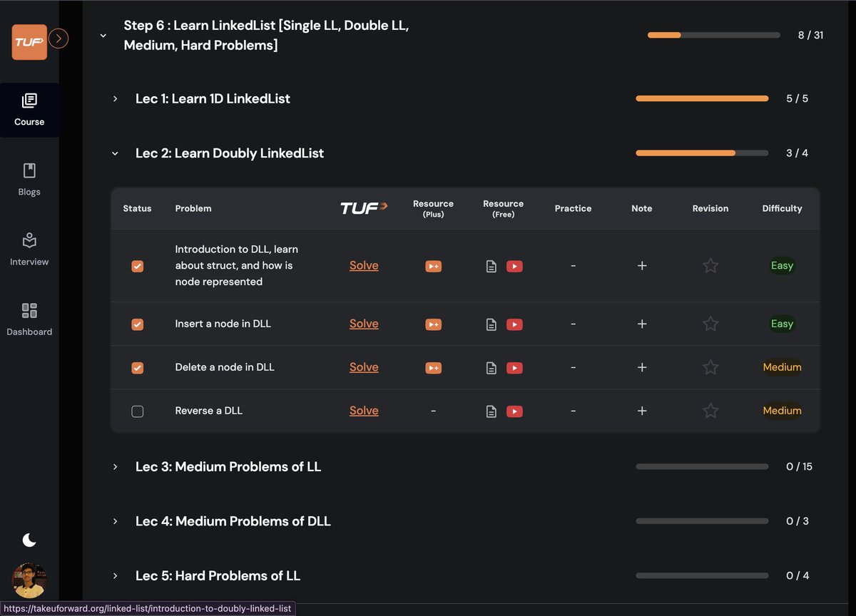This screenshot has height=616, width=856.
Task: Click Solve for Delete a node in DLL
Action: pos(364,367)
